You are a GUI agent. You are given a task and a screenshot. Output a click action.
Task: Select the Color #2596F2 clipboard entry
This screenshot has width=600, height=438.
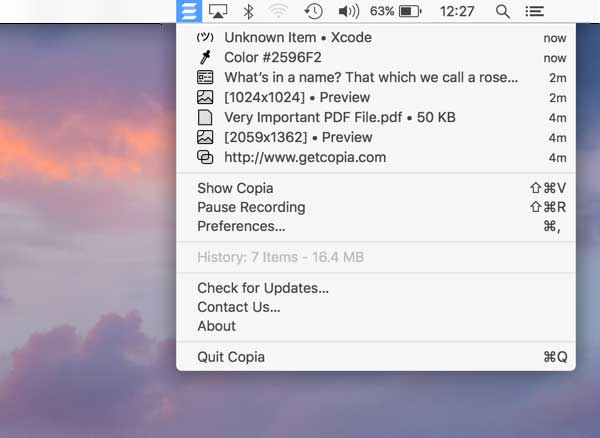[376, 57]
